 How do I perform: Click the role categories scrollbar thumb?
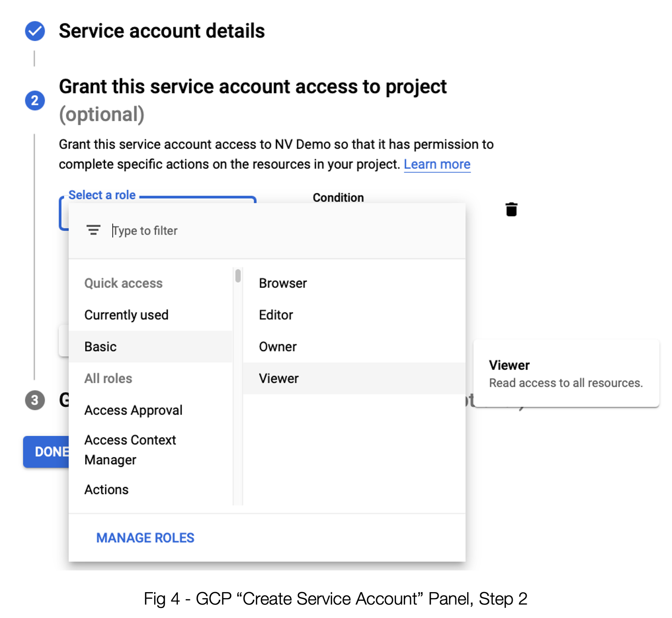[x=238, y=276]
